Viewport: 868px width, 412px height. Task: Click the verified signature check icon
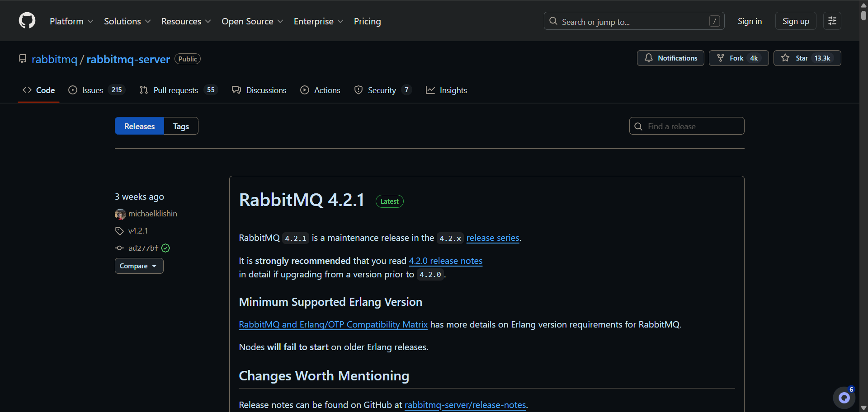point(165,248)
